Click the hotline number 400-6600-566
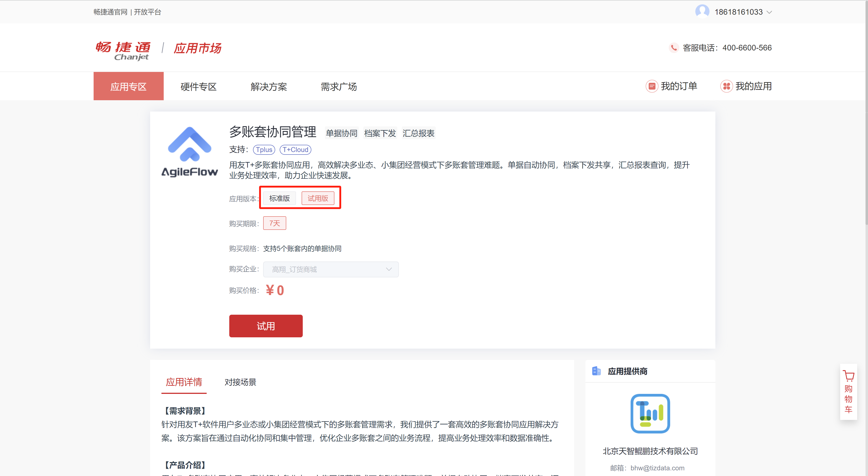The image size is (868, 476). click(x=747, y=48)
